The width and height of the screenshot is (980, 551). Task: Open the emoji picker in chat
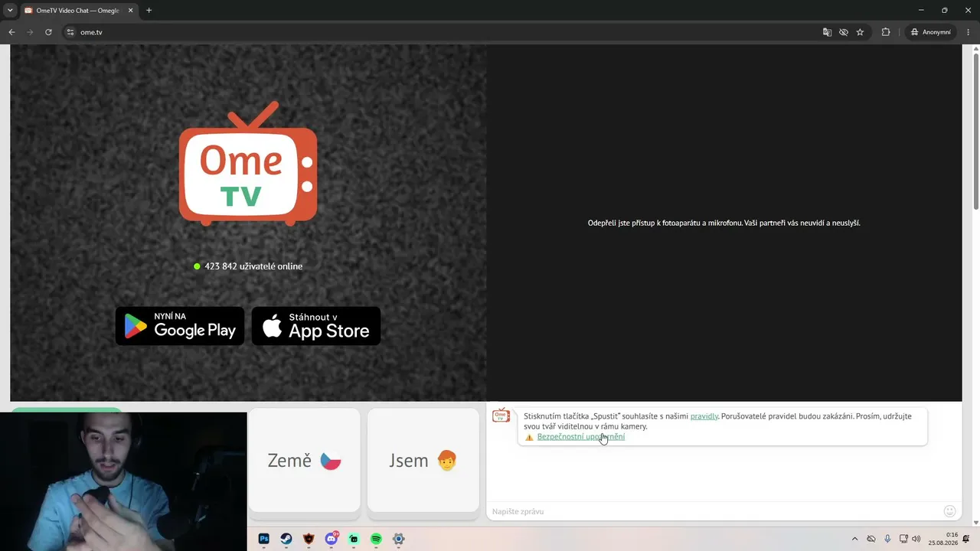point(950,511)
